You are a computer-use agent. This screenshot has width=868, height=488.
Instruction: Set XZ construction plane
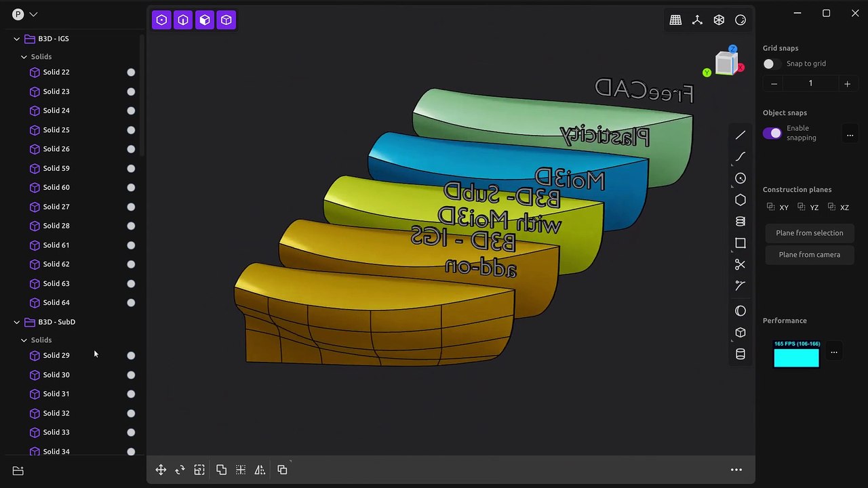point(838,207)
